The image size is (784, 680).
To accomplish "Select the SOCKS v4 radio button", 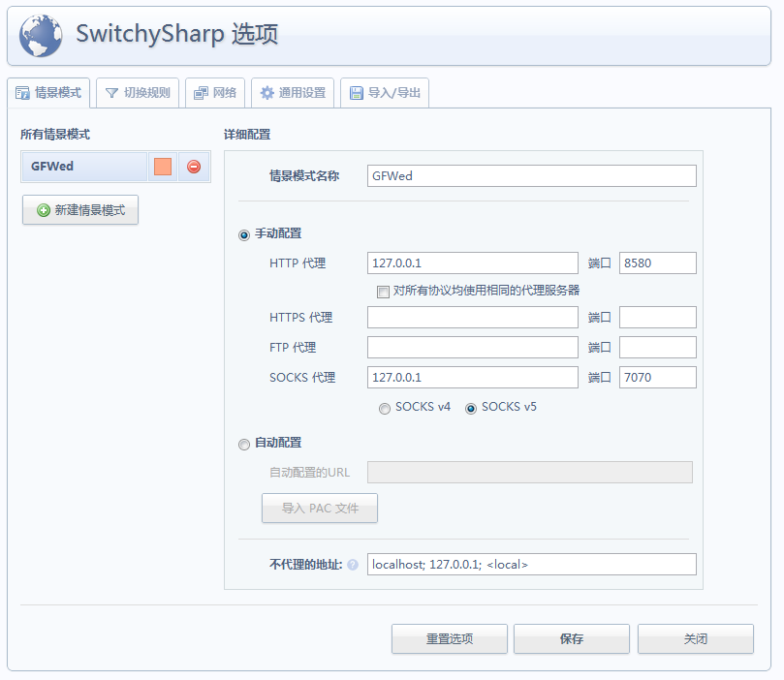I will 385,408.
